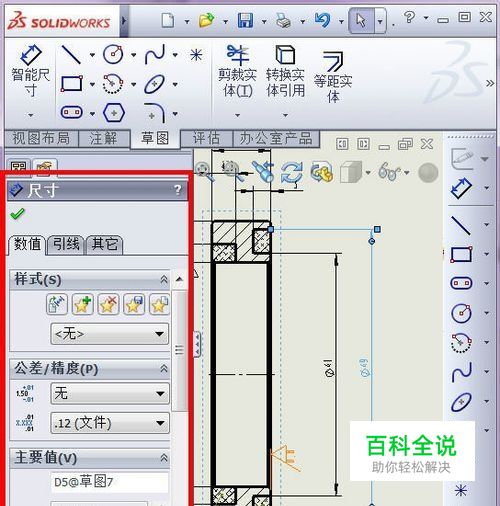The height and width of the screenshot is (506, 500).
Task: Open the 其它 tab in dimension panel
Action: tap(105, 244)
